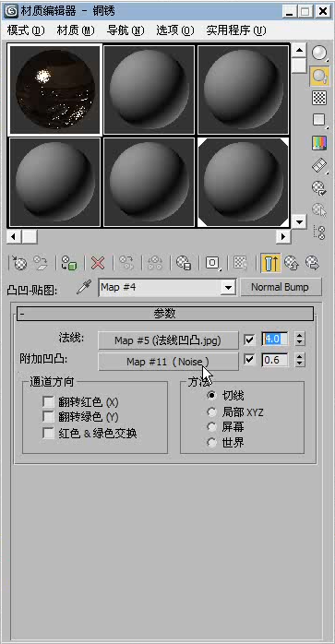Click the Make Preview filmstrip icon
The image size is (335, 644).
[319, 165]
